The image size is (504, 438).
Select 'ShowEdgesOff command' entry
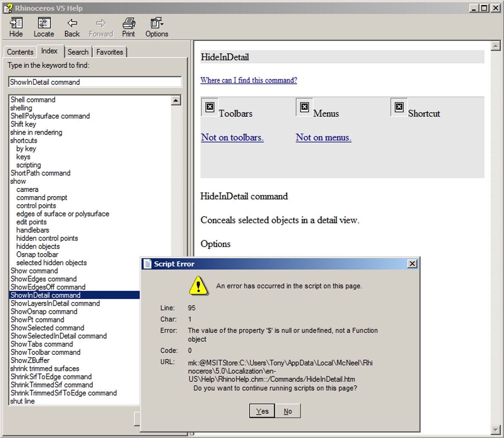tap(48, 287)
